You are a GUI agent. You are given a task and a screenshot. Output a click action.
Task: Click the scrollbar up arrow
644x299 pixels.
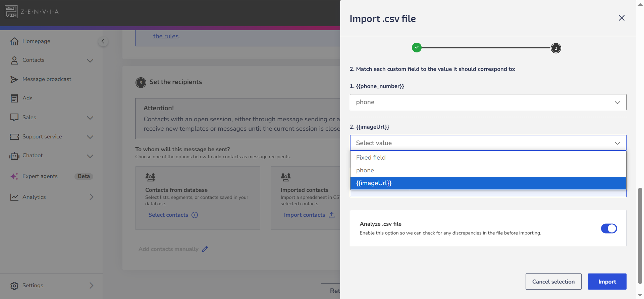640,4
